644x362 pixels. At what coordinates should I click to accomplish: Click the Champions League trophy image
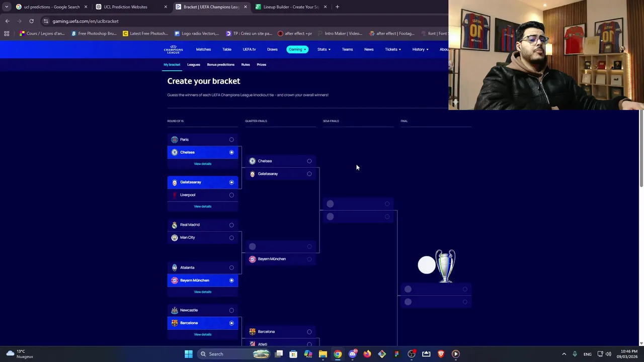[x=445, y=265]
